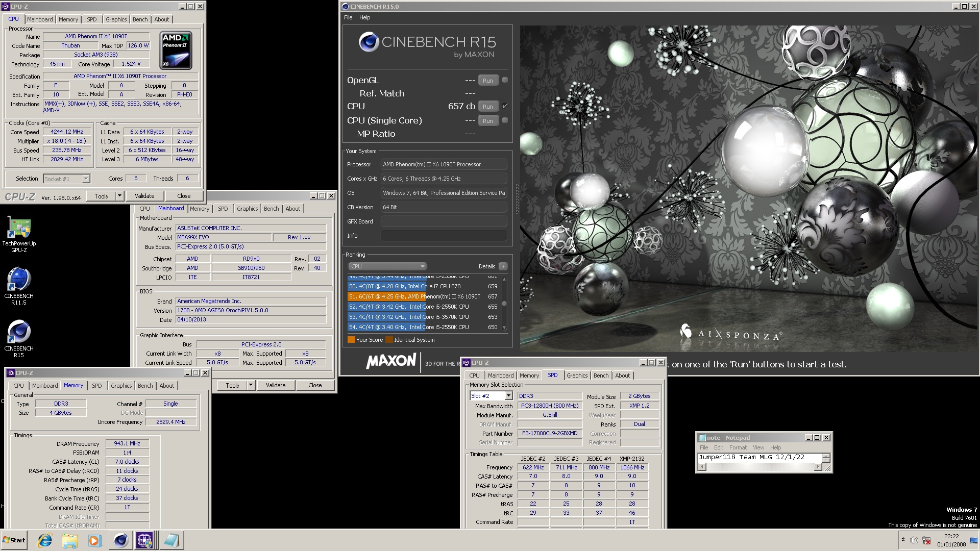
Task: Run the OpenGL benchmark
Action: [488, 81]
